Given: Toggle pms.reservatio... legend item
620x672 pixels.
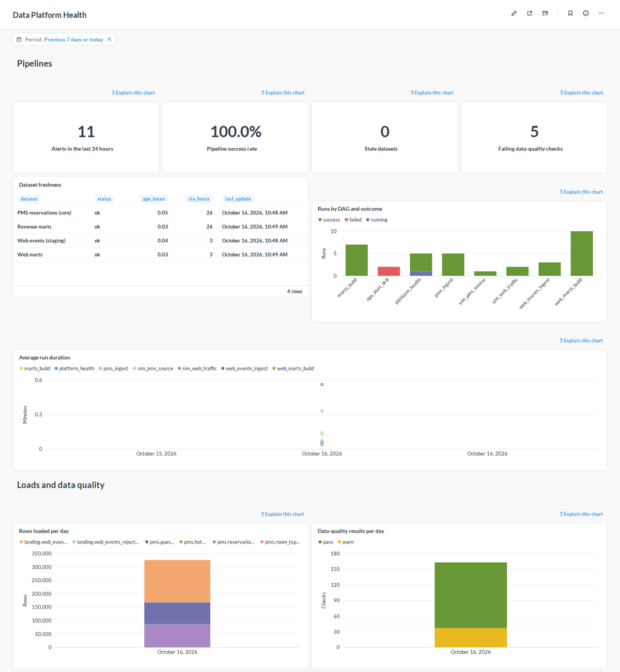Looking at the screenshot, I should tap(234, 542).
